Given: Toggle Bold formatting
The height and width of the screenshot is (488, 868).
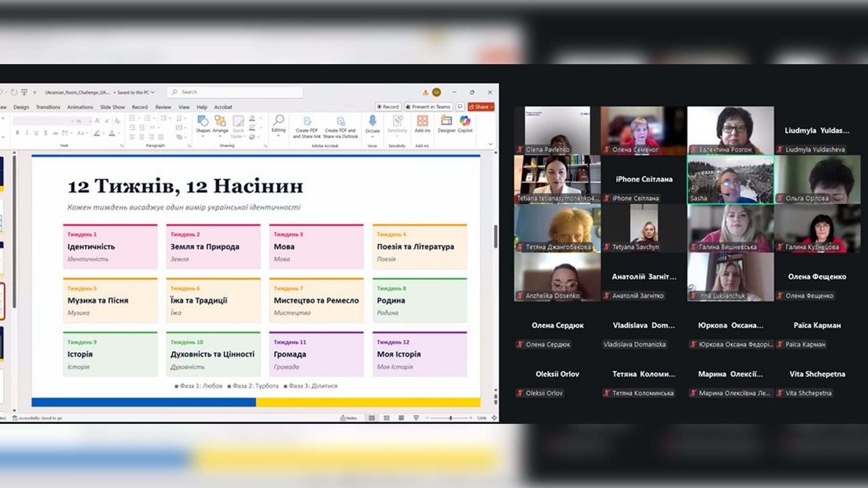Looking at the screenshot, I should coord(17,133).
